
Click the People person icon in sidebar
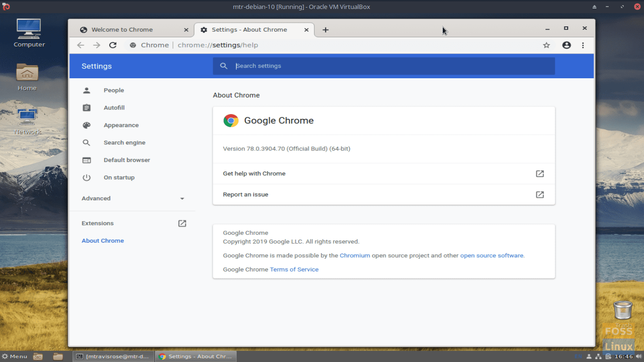tap(86, 90)
